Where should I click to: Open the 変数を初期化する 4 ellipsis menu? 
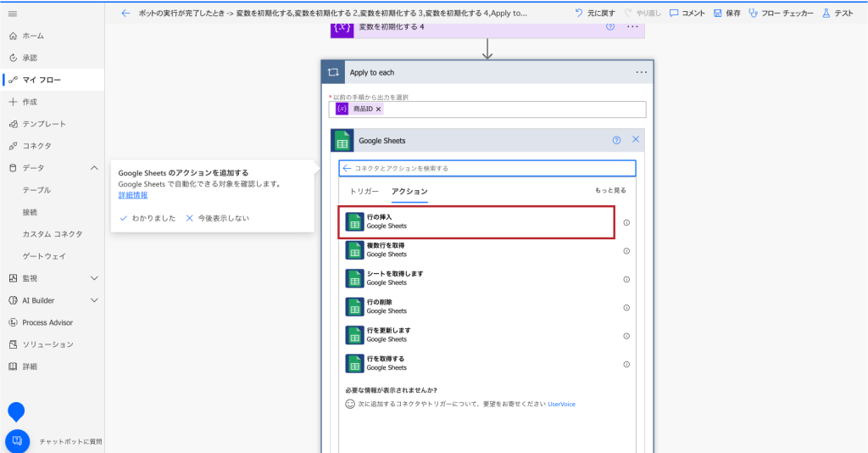(x=632, y=26)
